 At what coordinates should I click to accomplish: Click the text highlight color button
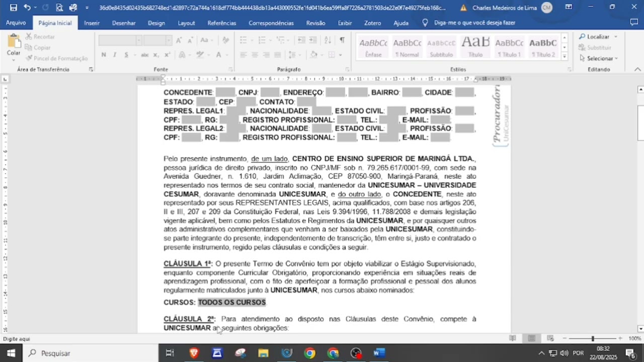click(200, 55)
